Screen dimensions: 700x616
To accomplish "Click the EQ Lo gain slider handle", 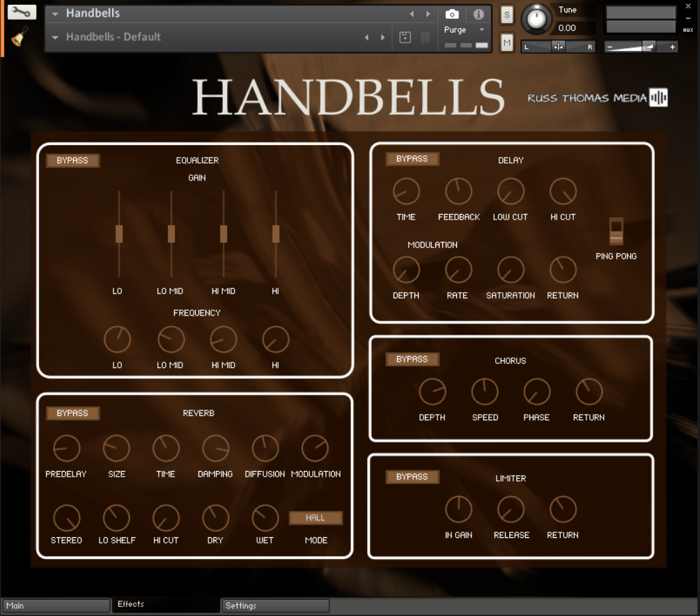I will click(x=119, y=234).
